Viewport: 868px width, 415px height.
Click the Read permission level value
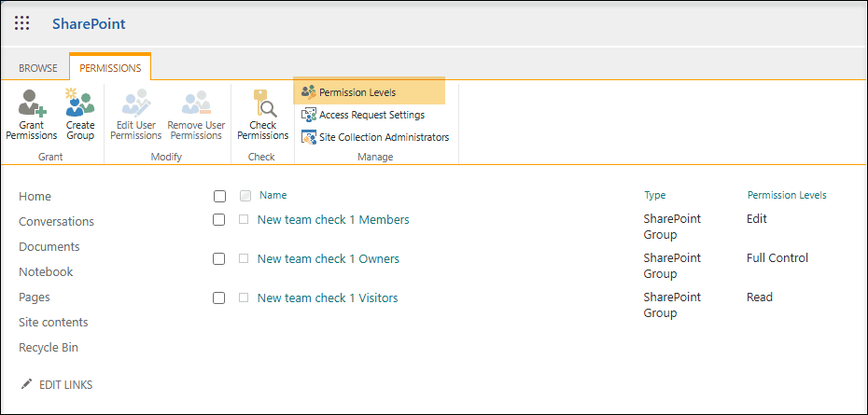coord(760,297)
